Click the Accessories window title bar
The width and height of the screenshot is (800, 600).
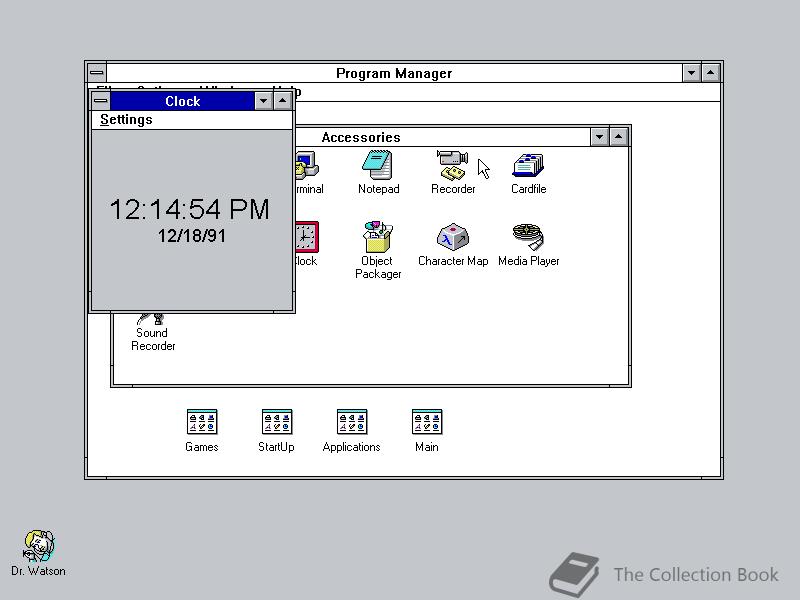tap(442, 137)
